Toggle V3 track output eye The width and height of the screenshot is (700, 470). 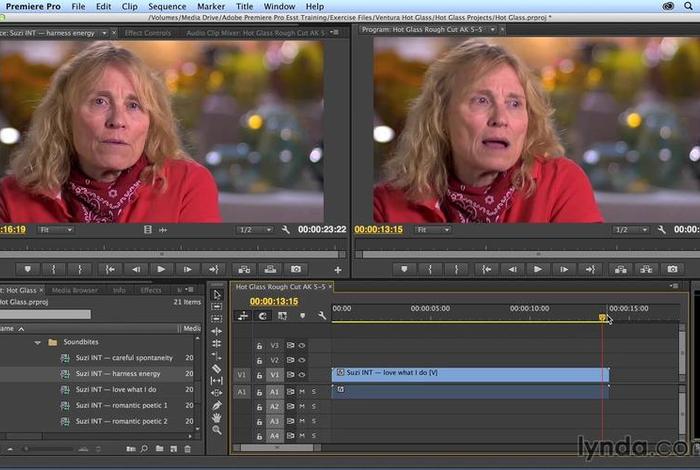(302, 345)
